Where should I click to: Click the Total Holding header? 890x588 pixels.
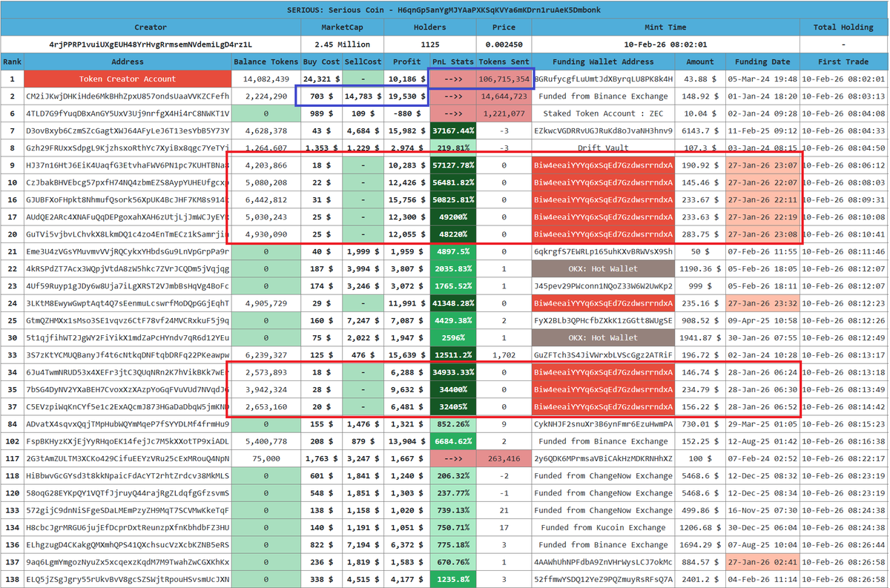click(x=844, y=27)
